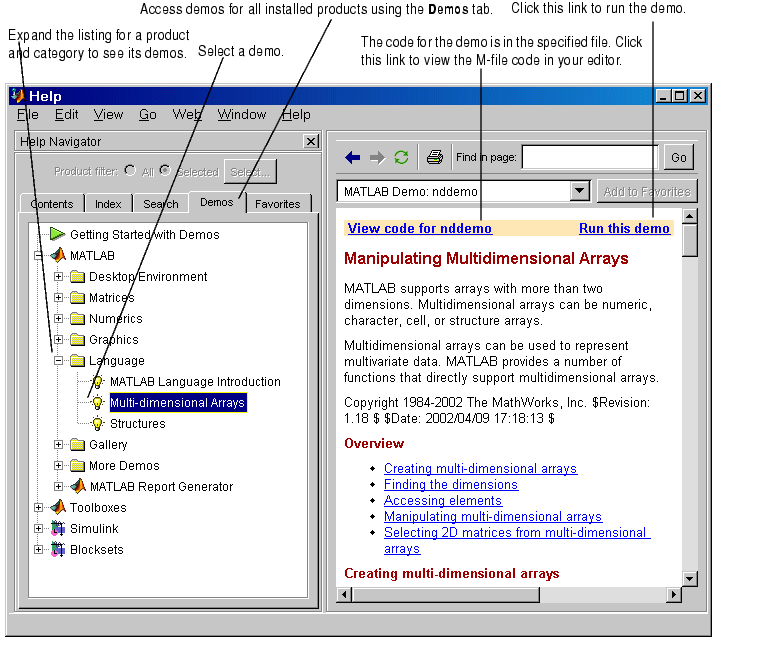Click the green Refresh icon

[x=401, y=157]
